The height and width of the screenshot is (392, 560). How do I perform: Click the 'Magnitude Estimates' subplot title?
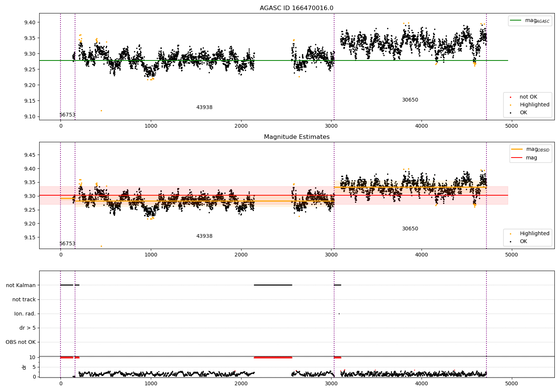tap(296, 137)
